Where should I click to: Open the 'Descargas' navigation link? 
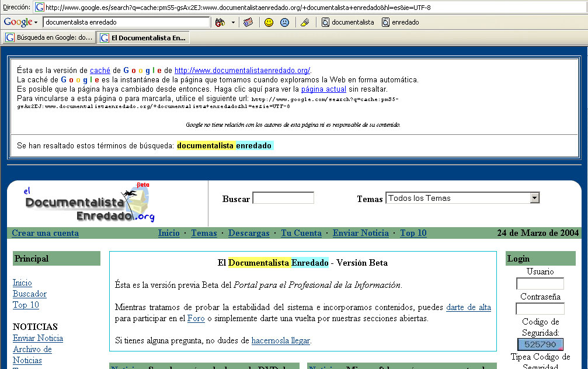point(249,233)
